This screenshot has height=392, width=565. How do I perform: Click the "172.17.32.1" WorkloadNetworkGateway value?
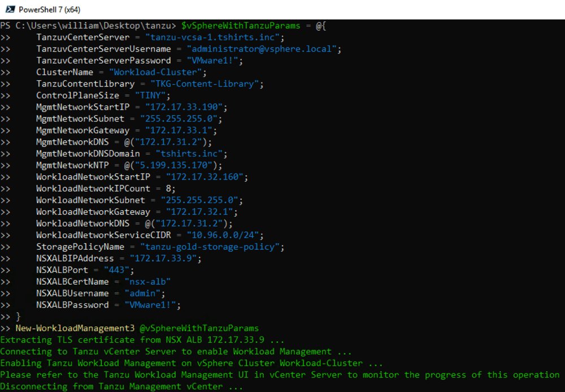point(199,212)
